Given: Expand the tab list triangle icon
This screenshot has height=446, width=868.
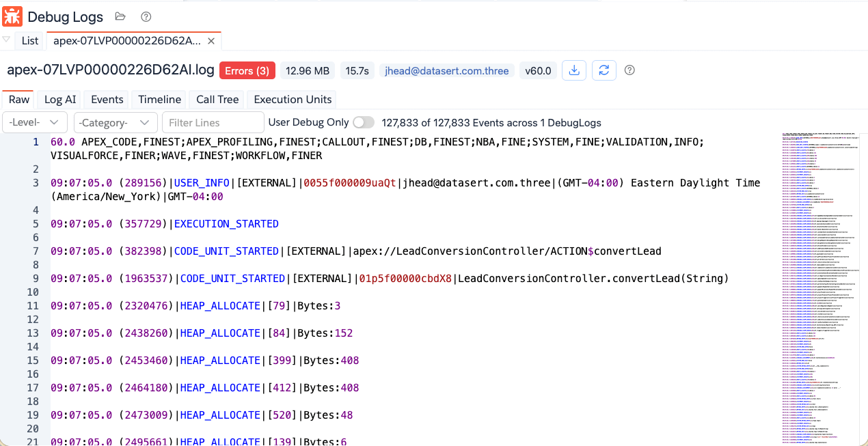Looking at the screenshot, I should [x=7, y=40].
